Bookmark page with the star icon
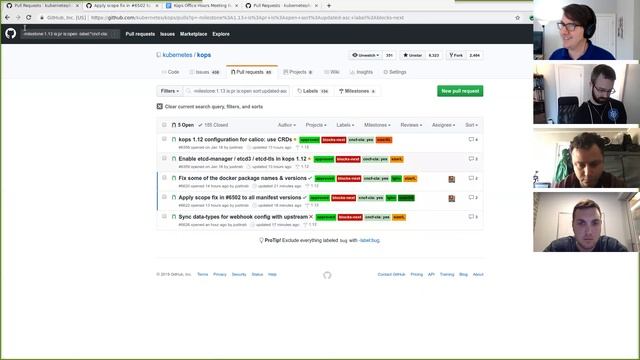 [x=518, y=18]
